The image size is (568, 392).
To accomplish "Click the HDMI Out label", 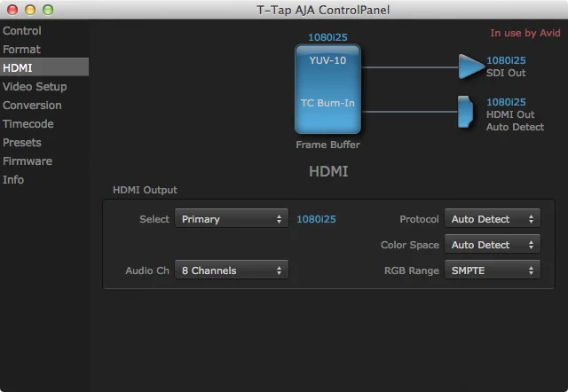I will point(510,114).
